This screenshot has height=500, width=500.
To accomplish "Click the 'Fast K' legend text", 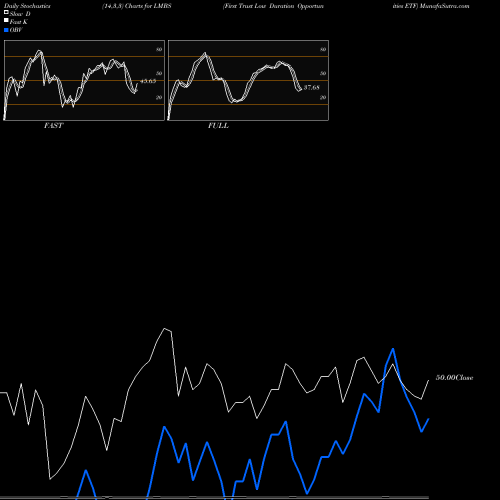I will 19,22.
